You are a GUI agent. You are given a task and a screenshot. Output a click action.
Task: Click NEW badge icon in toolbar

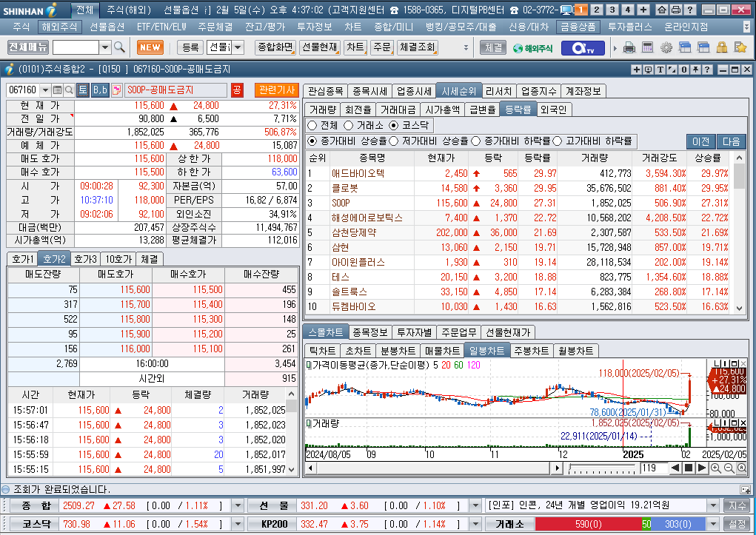(x=150, y=47)
